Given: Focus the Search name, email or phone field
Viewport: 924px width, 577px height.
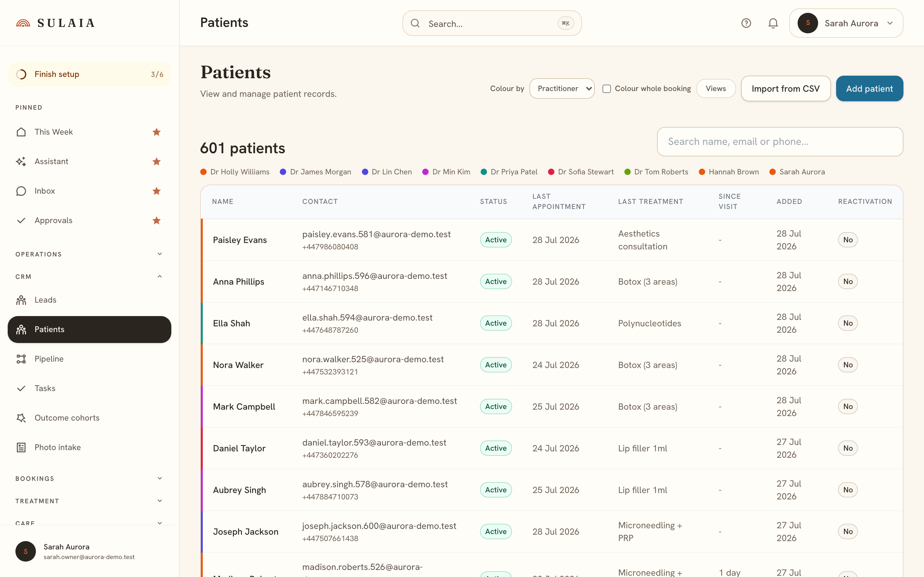Looking at the screenshot, I should click(780, 142).
